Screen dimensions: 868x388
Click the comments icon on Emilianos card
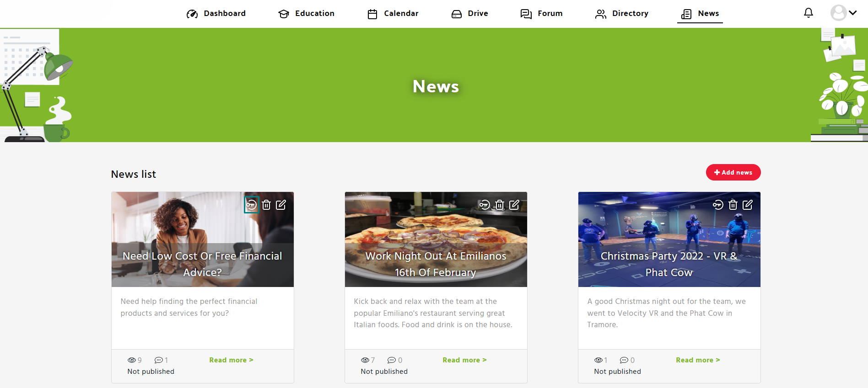point(392,360)
